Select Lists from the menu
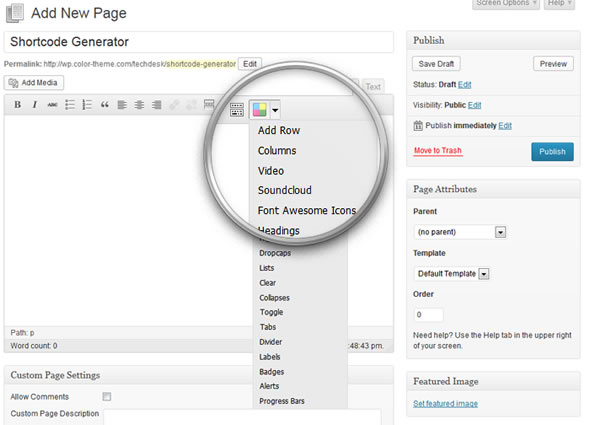This screenshot has height=425, width=590. coord(266,268)
